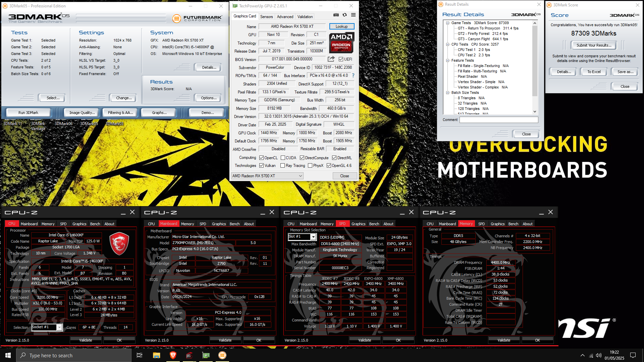
Task: Toggle the CUDA checkbox
Action: (283, 158)
